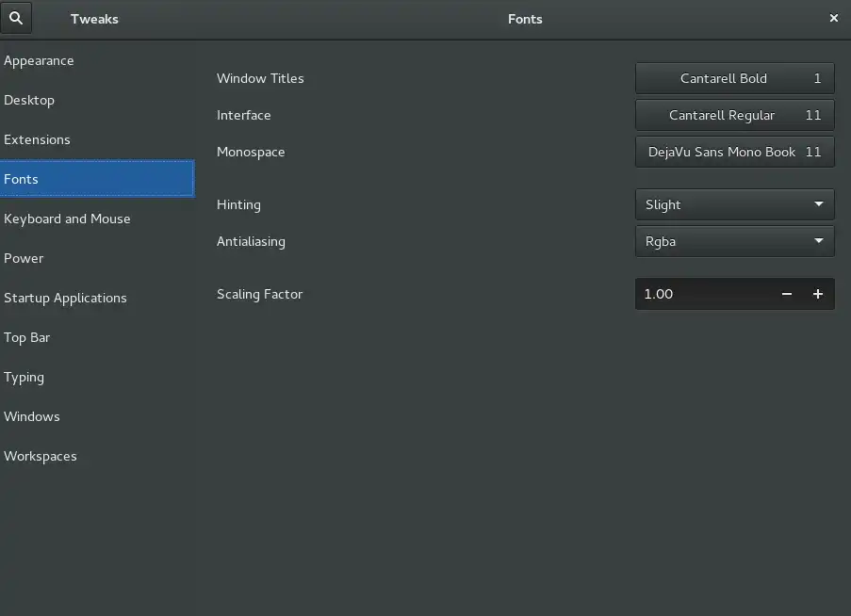Decrease scaling factor with minus icon

pyautogui.click(x=786, y=294)
